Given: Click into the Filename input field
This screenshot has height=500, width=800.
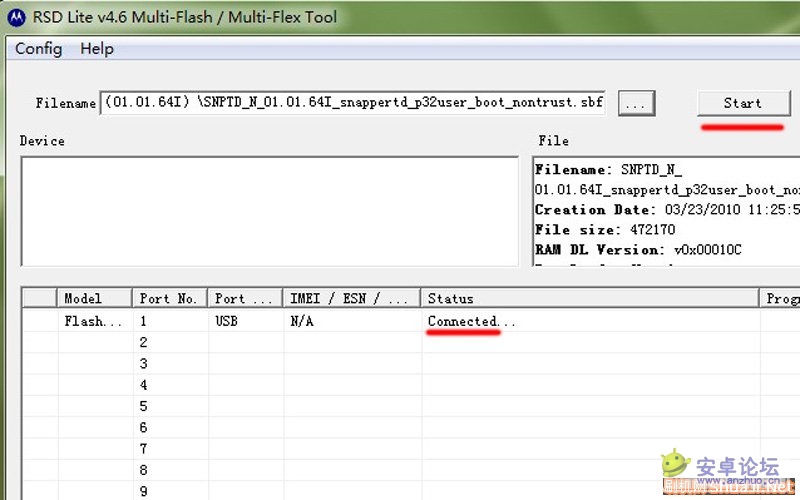Looking at the screenshot, I should 353,103.
